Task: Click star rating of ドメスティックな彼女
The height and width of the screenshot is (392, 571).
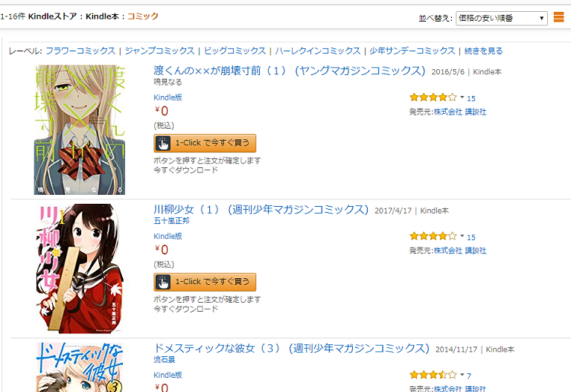Action: (x=433, y=375)
